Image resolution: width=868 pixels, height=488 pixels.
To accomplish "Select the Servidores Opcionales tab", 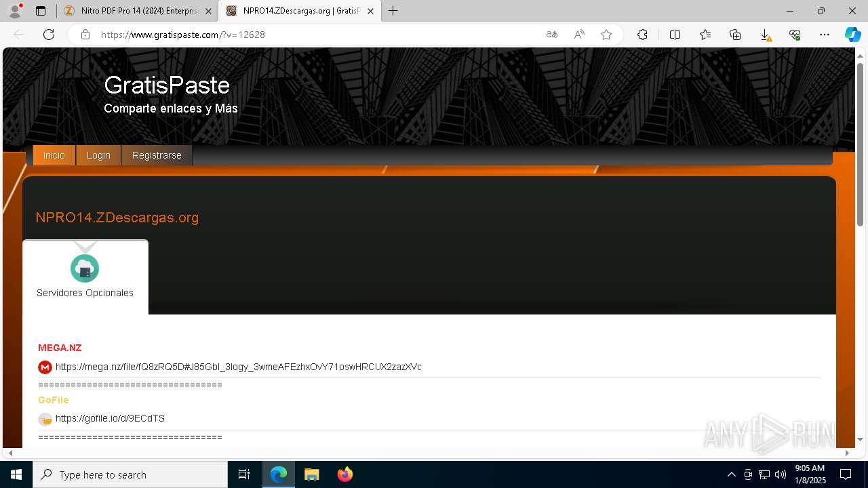I will coord(85,277).
